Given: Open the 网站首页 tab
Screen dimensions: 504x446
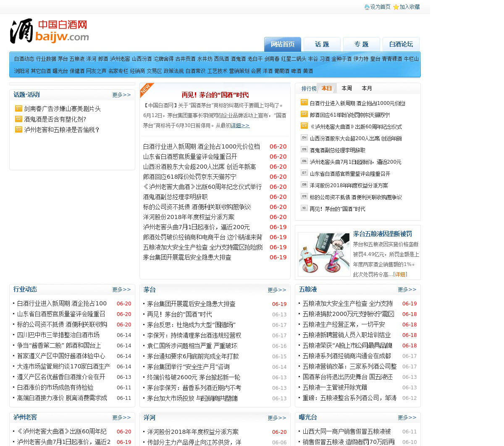Looking at the screenshot, I should (283, 44).
